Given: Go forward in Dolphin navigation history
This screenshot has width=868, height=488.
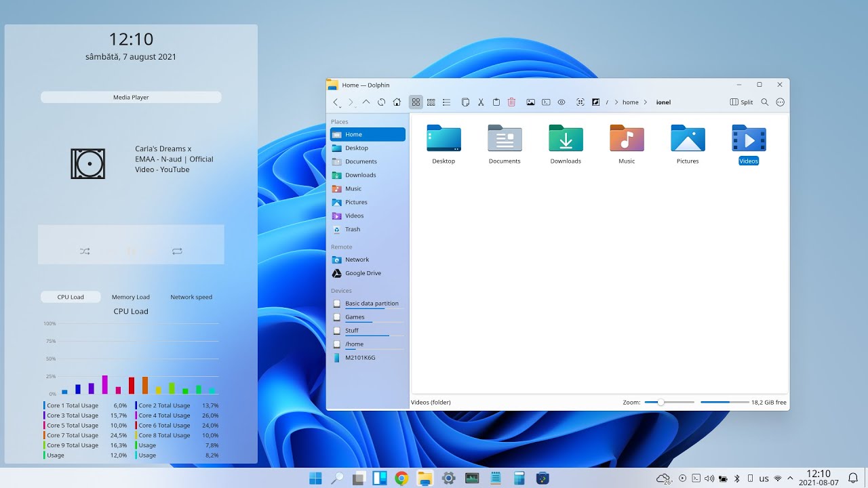Looking at the screenshot, I should point(351,102).
